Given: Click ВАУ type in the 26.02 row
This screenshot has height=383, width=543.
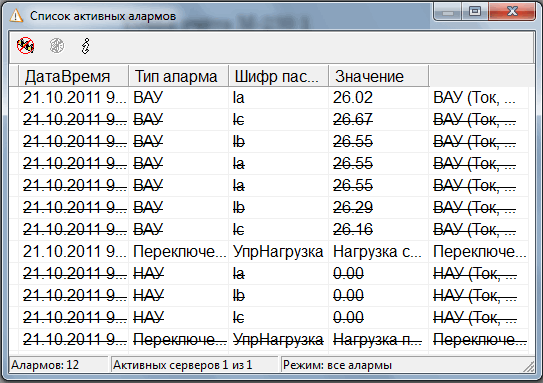Looking at the screenshot, I should 178,98.
